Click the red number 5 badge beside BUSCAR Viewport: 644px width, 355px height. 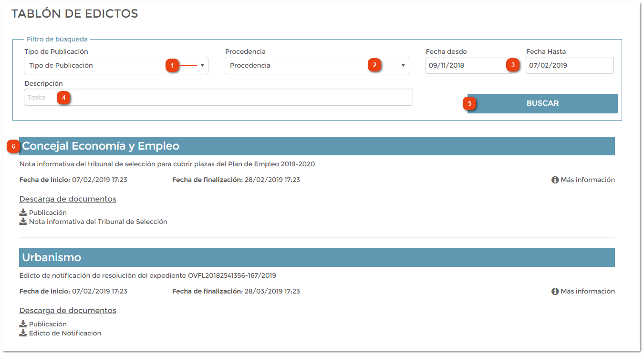[469, 103]
